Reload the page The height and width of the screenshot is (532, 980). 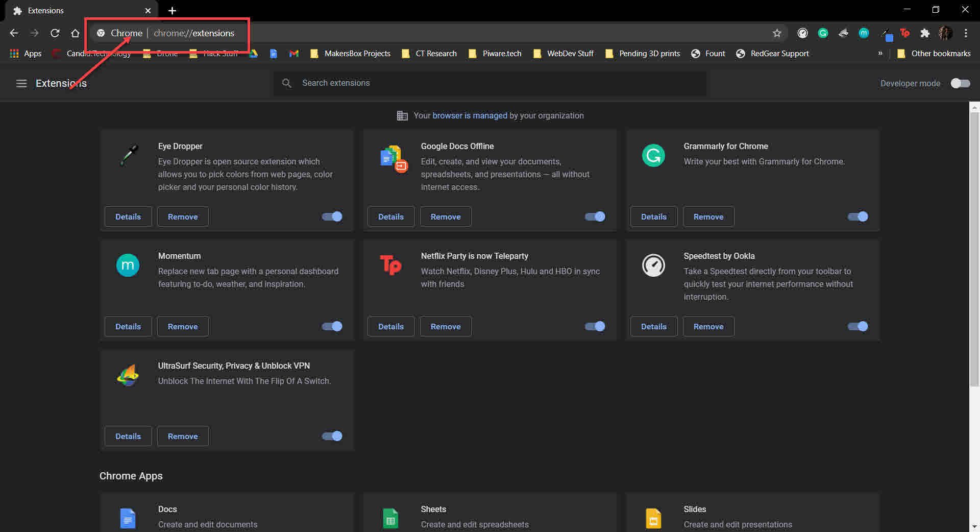pos(55,33)
